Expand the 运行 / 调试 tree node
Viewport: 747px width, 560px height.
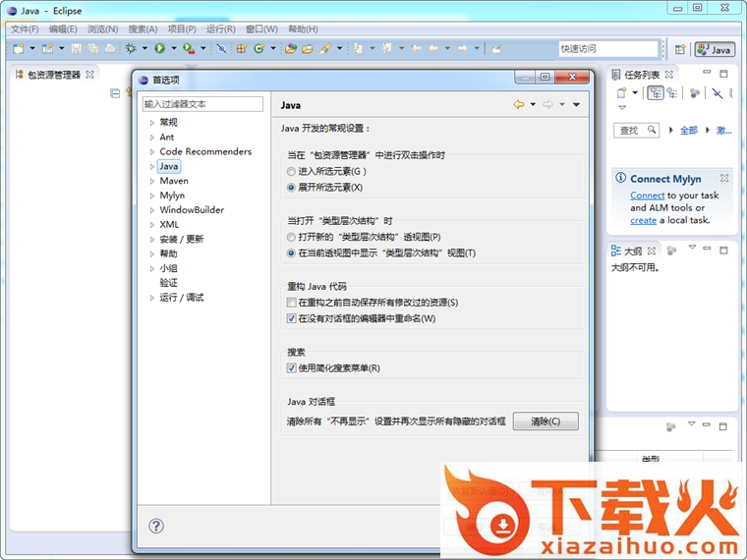tap(152, 298)
